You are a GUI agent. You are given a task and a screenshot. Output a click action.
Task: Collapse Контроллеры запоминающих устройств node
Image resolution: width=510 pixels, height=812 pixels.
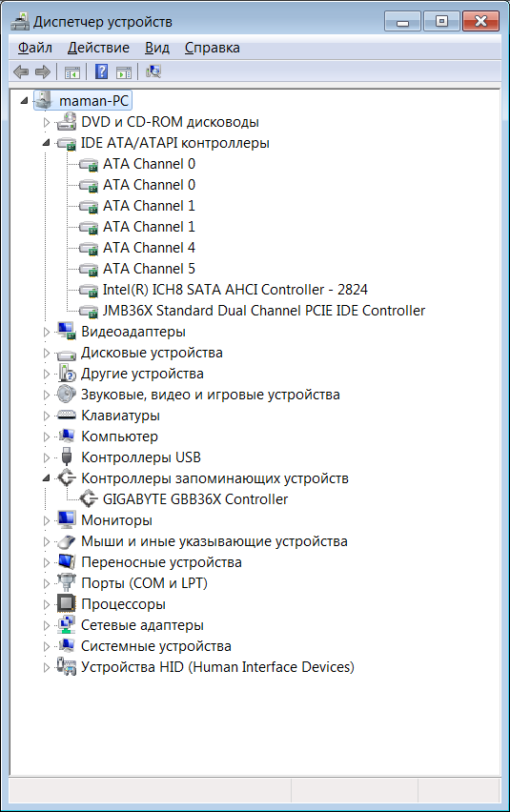[46, 478]
